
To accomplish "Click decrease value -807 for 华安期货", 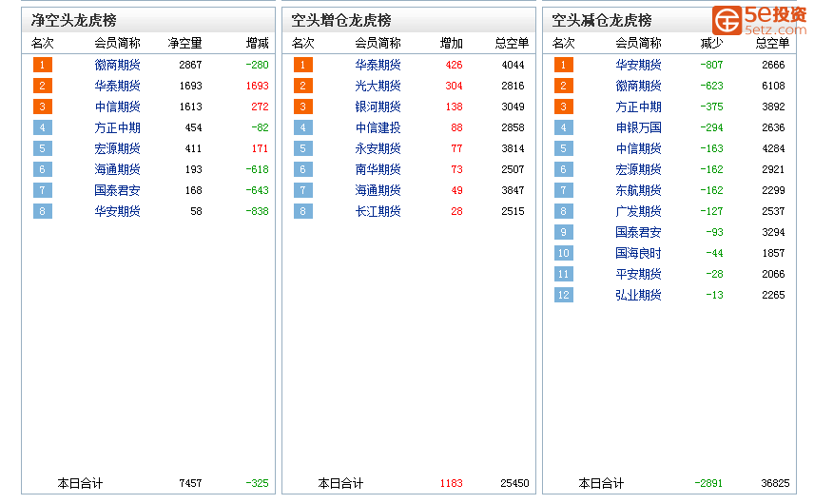I will [x=711, y=65].
